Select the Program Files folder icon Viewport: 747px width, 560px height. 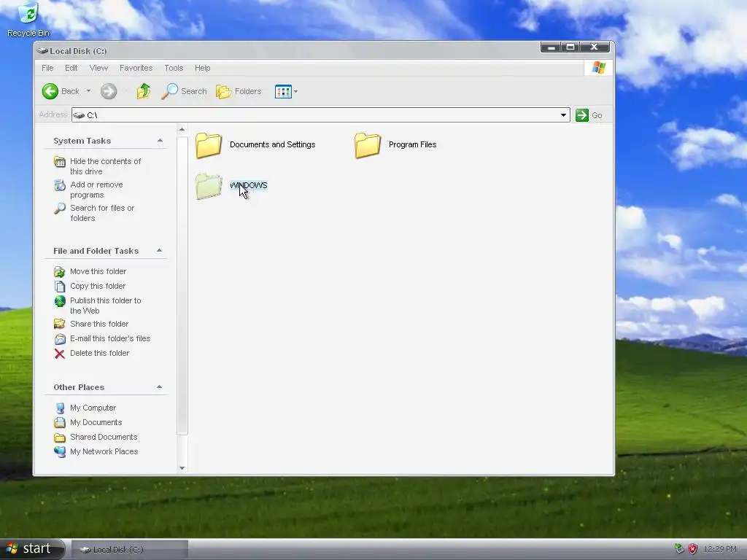click(x=368, y=145)
